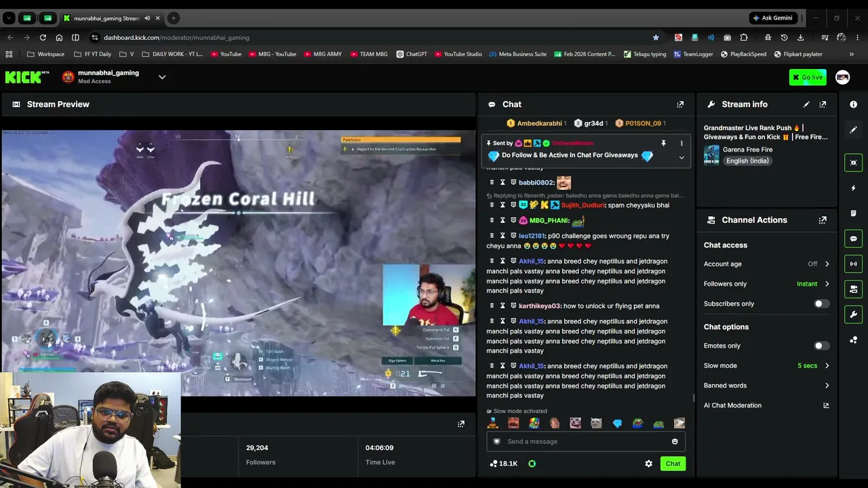Open the info icon in right sidebar

[x=854, y=104]
